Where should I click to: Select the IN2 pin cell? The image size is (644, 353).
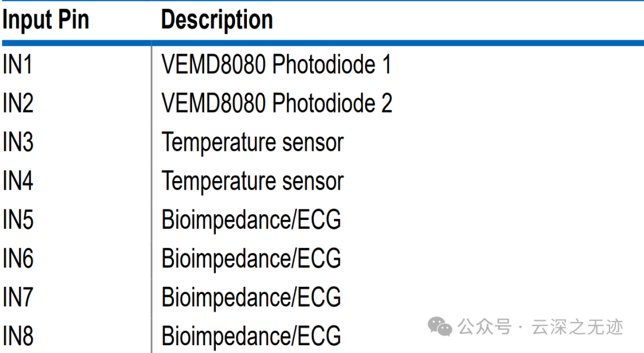pos(18,104)
